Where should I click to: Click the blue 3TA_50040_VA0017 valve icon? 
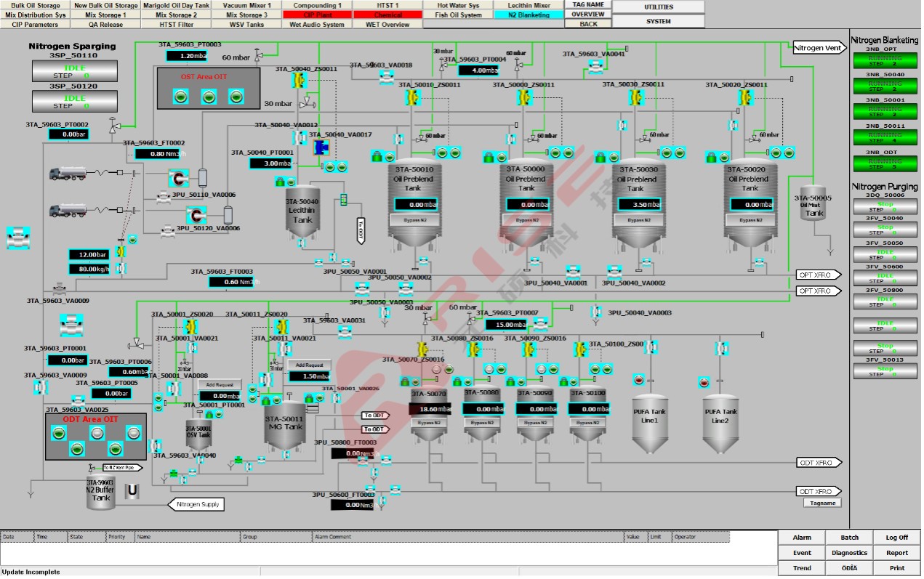point(321,148)
